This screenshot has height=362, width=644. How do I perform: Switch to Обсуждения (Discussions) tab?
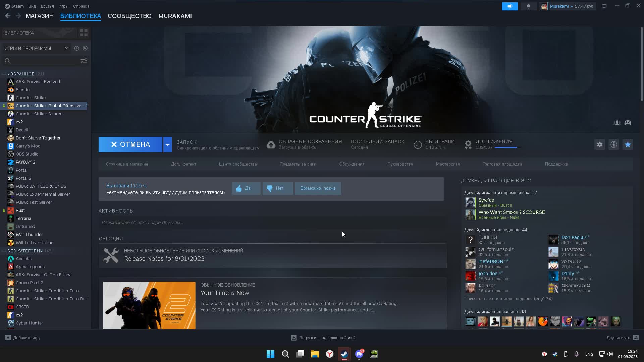tap(352, 164)
